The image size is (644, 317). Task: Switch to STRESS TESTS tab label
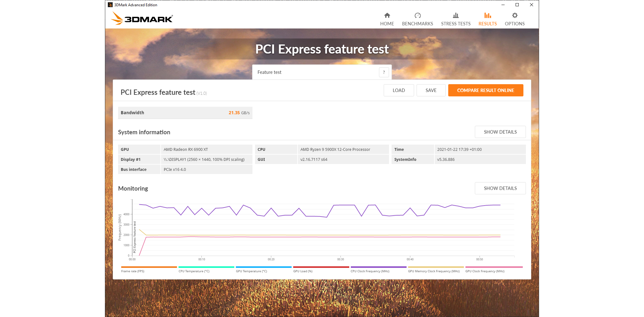point(456,24)
